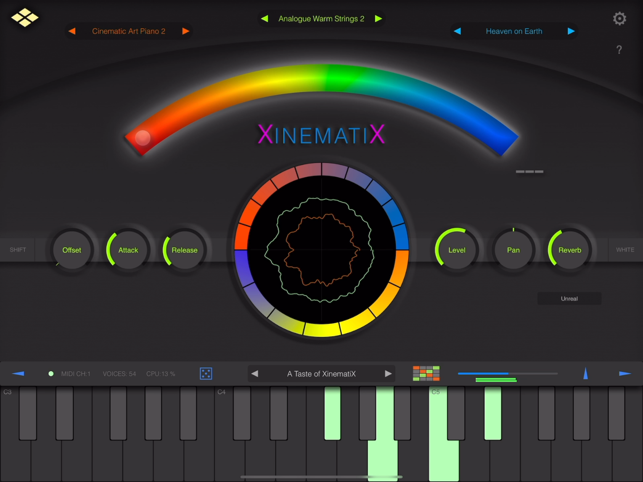Open the Cinematic Art Piano 2 preset list
This screenshot has height=482, width=643.
pyautogui.click(x=129, y=31)
